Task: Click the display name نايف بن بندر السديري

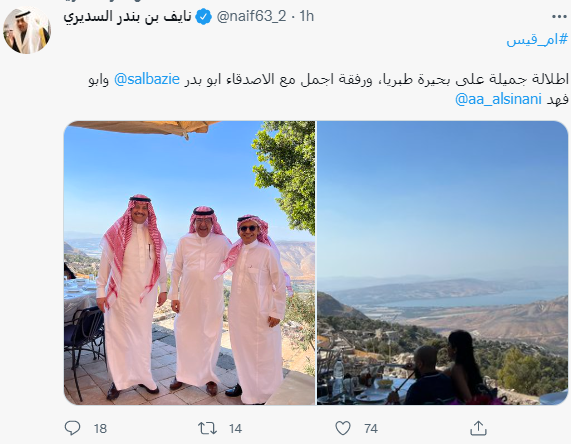Action: [127, 17]
